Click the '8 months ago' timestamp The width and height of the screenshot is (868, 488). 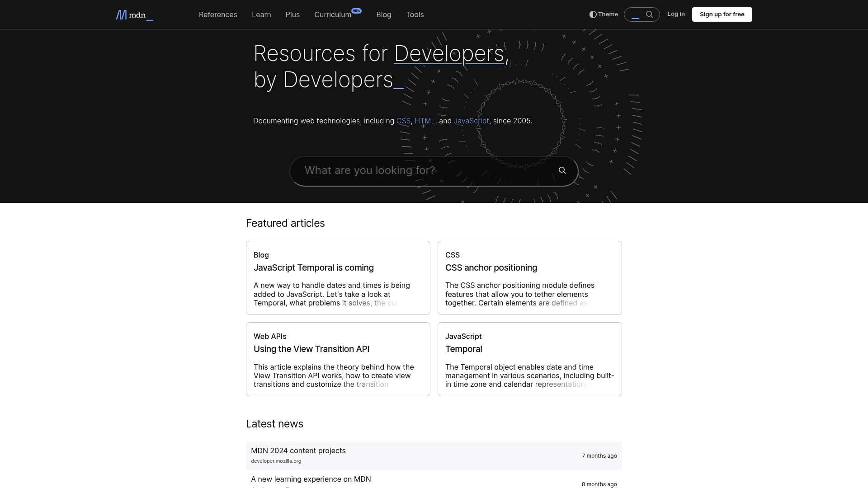pyautogui.click(x=599, y=484)
